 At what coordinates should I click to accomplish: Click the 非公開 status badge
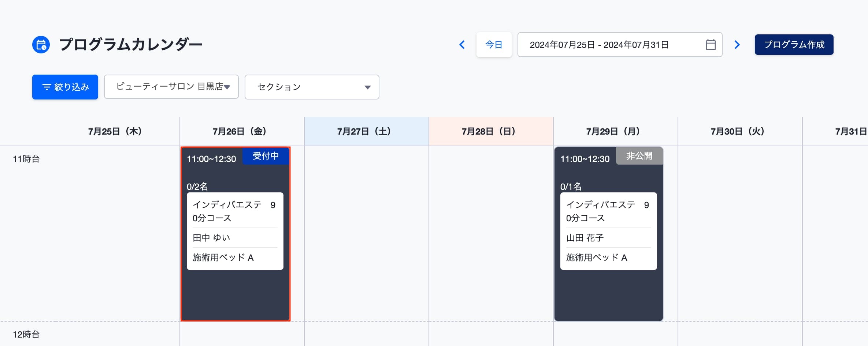coord(639,156)
